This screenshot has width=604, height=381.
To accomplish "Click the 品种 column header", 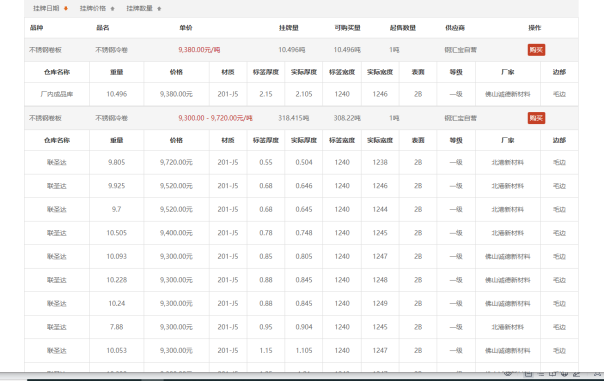I will (x=37, y=28).
